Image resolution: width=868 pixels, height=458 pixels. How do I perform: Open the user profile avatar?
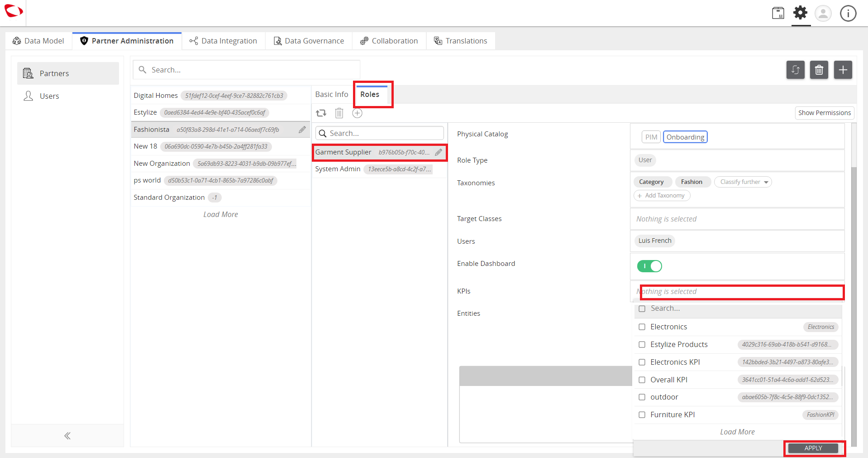tap(823, 13)
